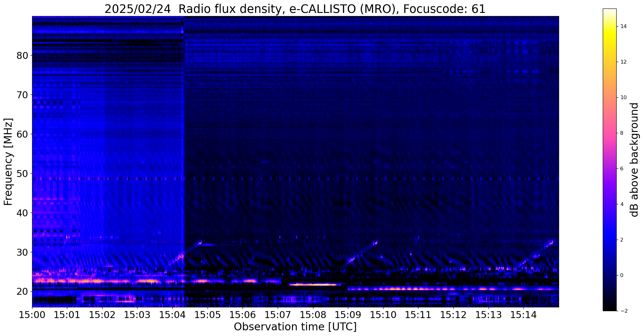The width and height of the screenshot is (644, 336).
Task: Click the 15:12 time tick label
Action: point(453,315)
